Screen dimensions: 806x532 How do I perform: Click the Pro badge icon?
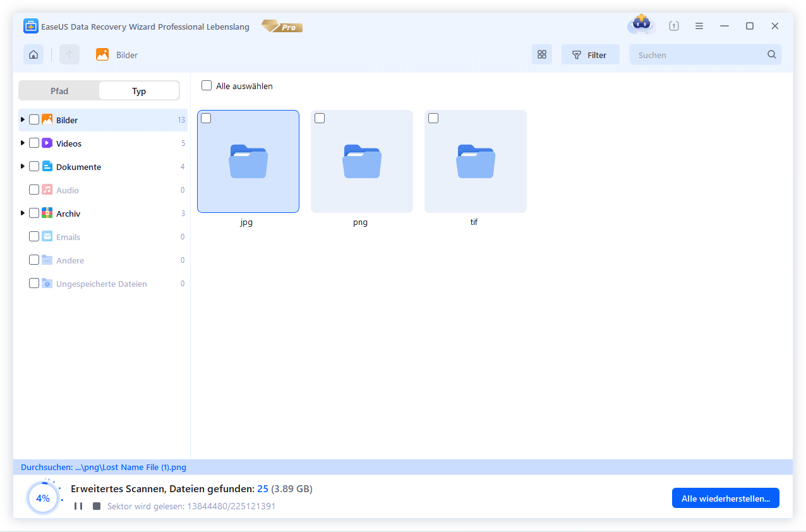[x=282, y=27]
